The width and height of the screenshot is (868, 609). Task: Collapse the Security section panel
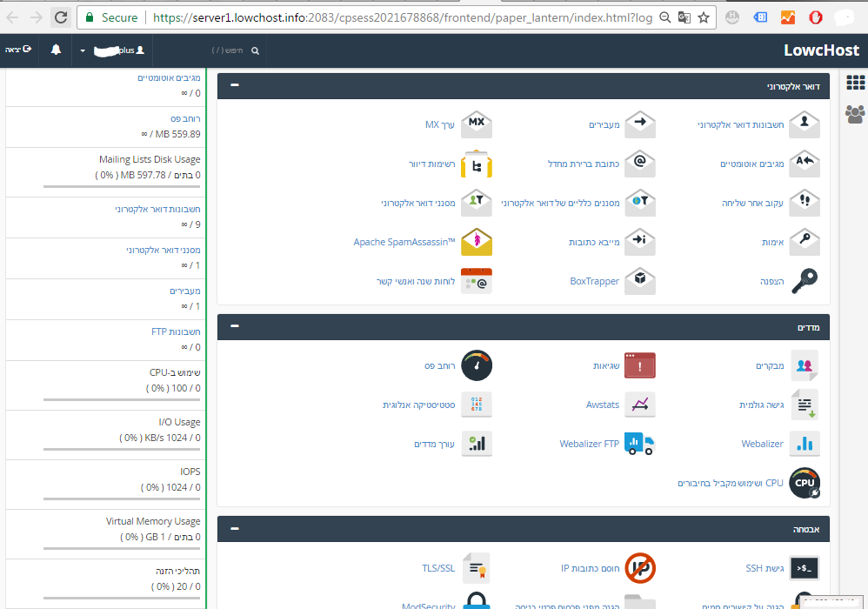(x=235, y=528)
